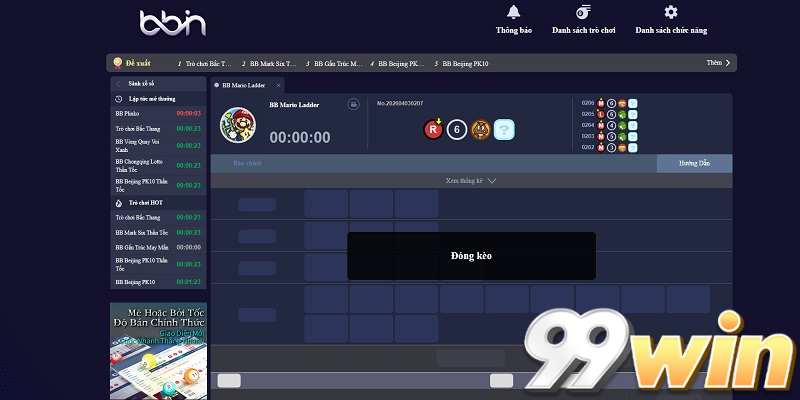Open recommended item 1 Trò chơi Bắc T…
Image resolution: width=800 pixels, height=400 pixels.
205,64
